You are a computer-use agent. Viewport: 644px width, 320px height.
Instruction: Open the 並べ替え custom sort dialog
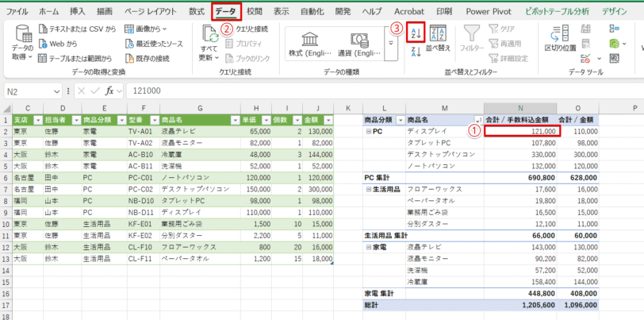pos(439,38)
